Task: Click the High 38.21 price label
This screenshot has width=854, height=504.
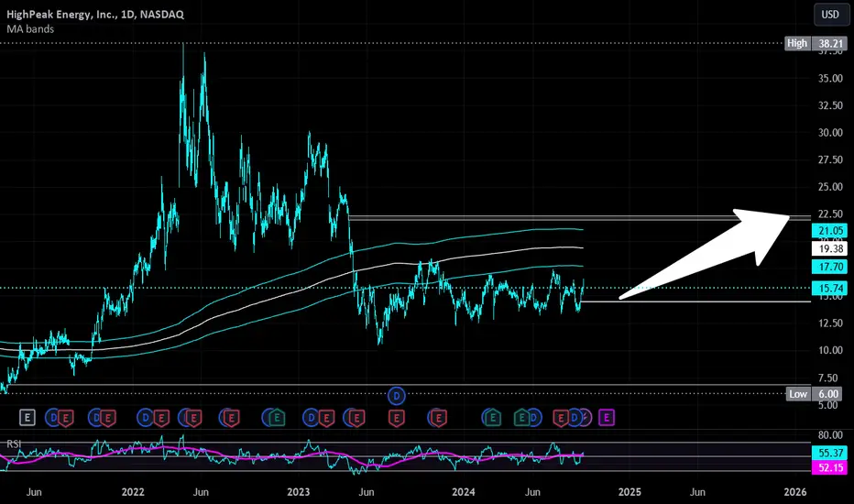Action: click(x=816, y=43)
